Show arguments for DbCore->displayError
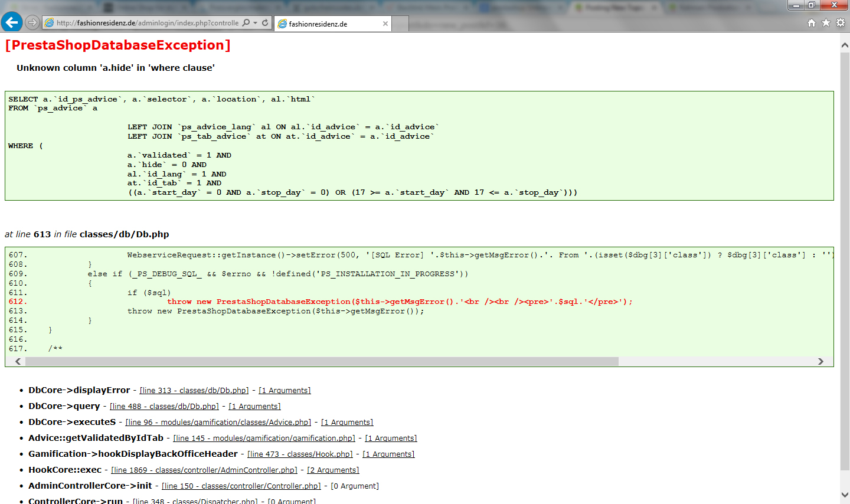Image resolution: width=850 pixels, height=504 pixels. [x=285, y=391]
